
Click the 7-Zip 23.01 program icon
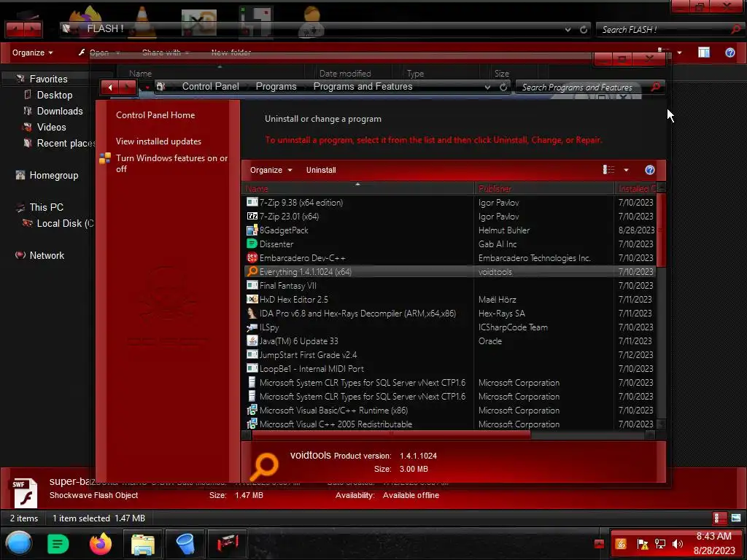pyautogui.click(x=252, y=216)
